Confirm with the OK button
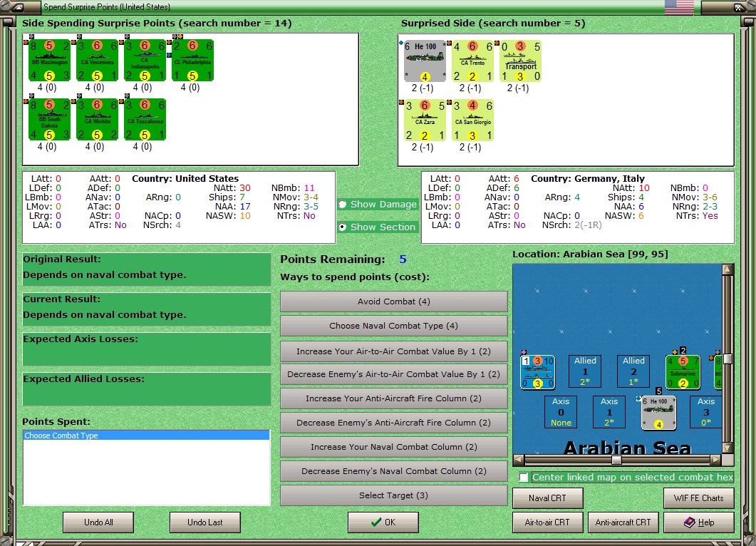 point(383,522)
